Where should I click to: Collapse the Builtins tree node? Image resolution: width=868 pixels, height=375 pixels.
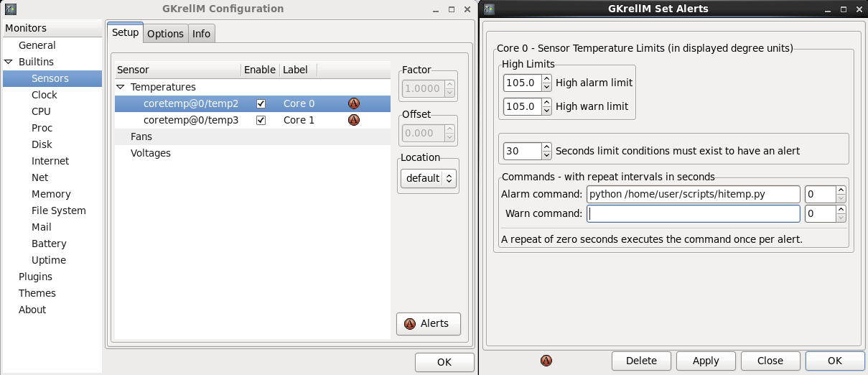tap(9, 62)
